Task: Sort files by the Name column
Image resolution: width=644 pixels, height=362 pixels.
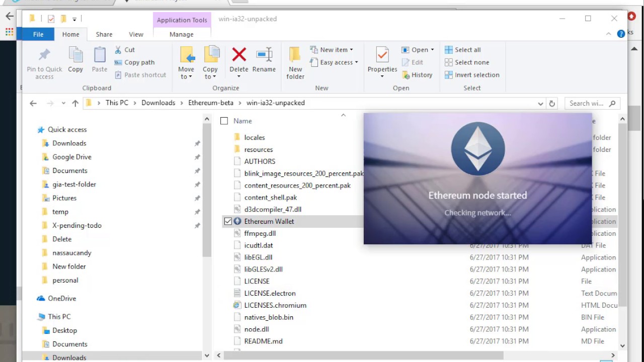Action: pos(243,121)
